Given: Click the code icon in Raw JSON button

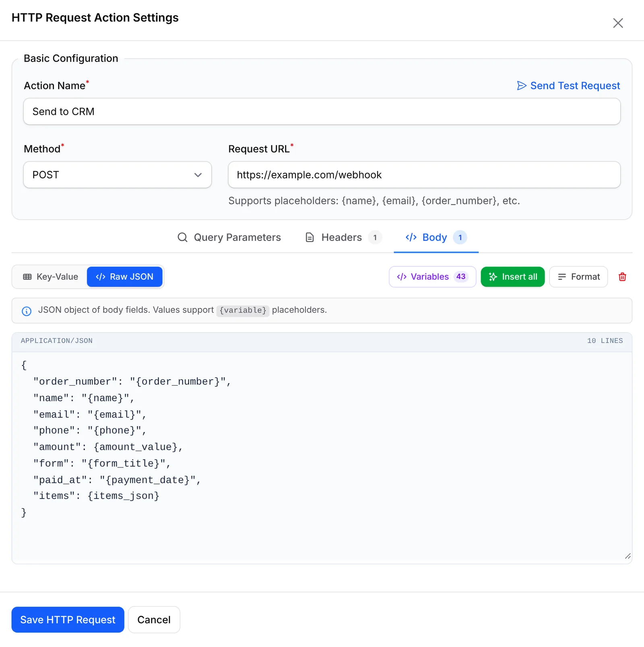Looking at the screenshot, I should (x=101, y=277).
